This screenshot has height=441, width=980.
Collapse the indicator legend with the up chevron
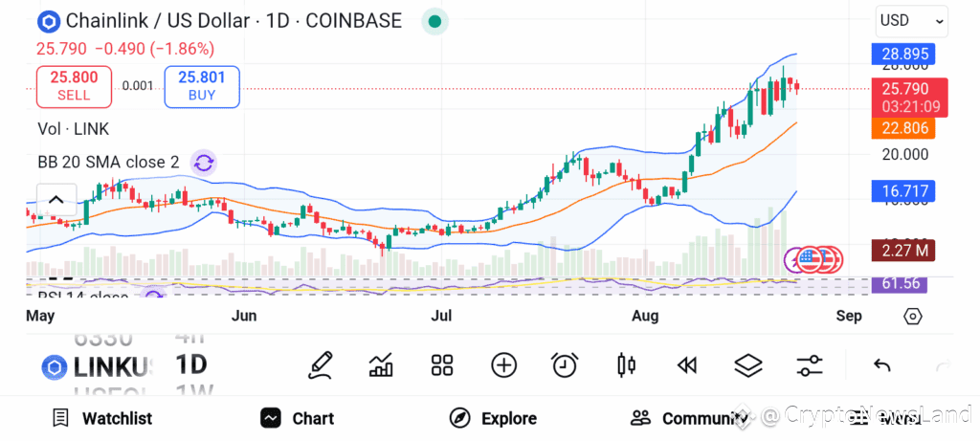tap(56, 200)
